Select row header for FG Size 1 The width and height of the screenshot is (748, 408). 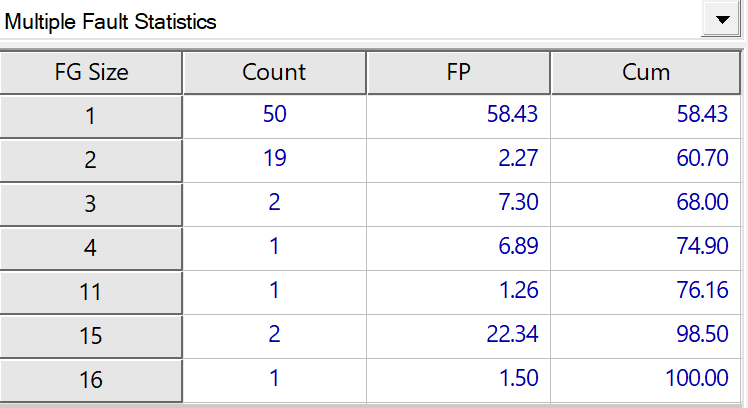[x=91, y=116]
